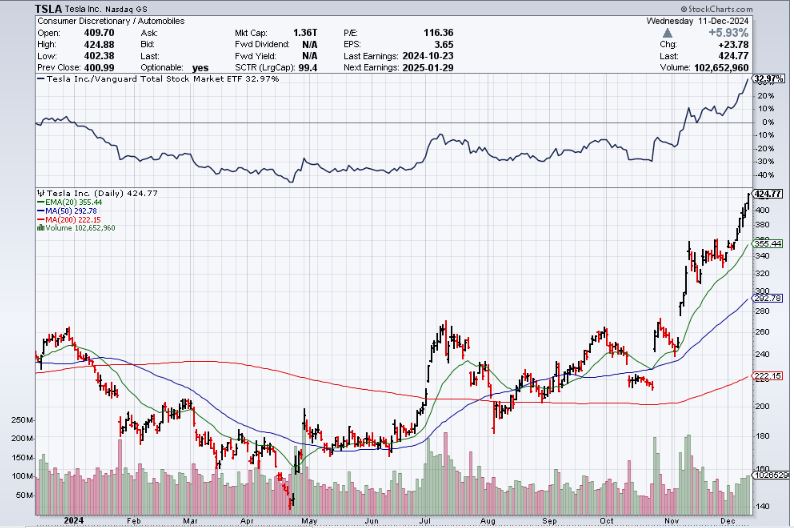Click the volume bars icon in chart legend

tap(41, 228)
